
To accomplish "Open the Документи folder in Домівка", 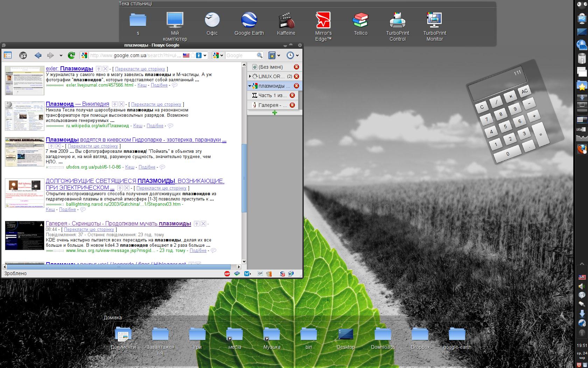I will 123,338.
